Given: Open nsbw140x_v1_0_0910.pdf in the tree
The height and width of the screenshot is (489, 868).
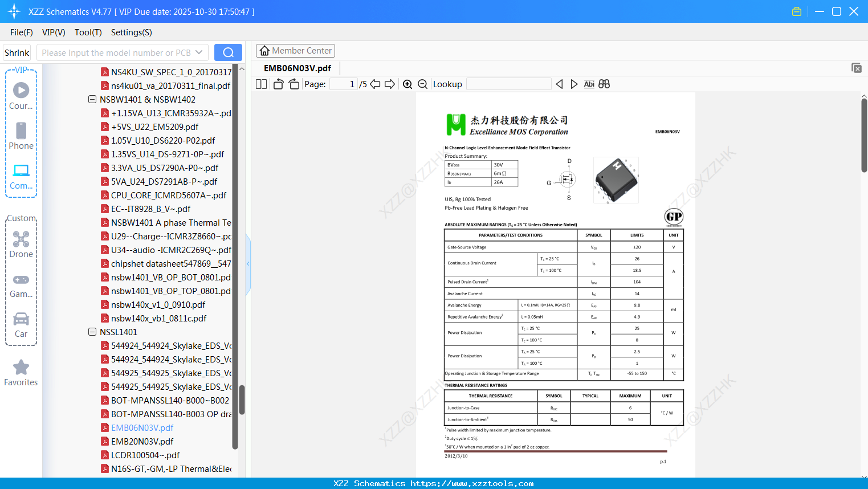Looking at the screenshot, I should 158,304.
